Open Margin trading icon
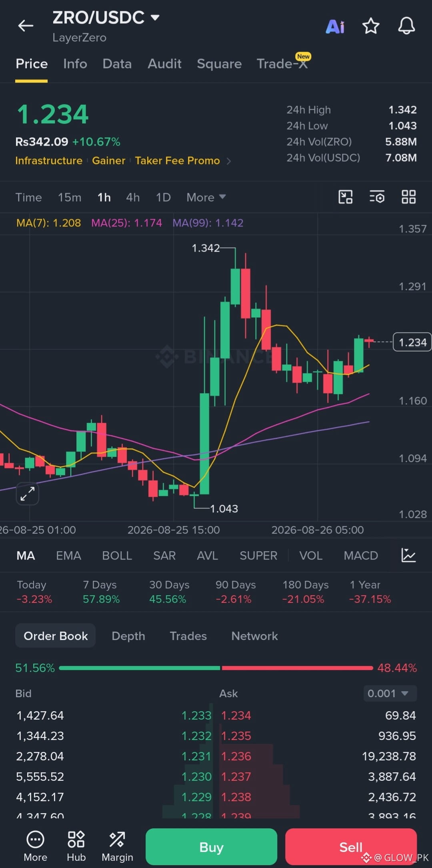 117,846
